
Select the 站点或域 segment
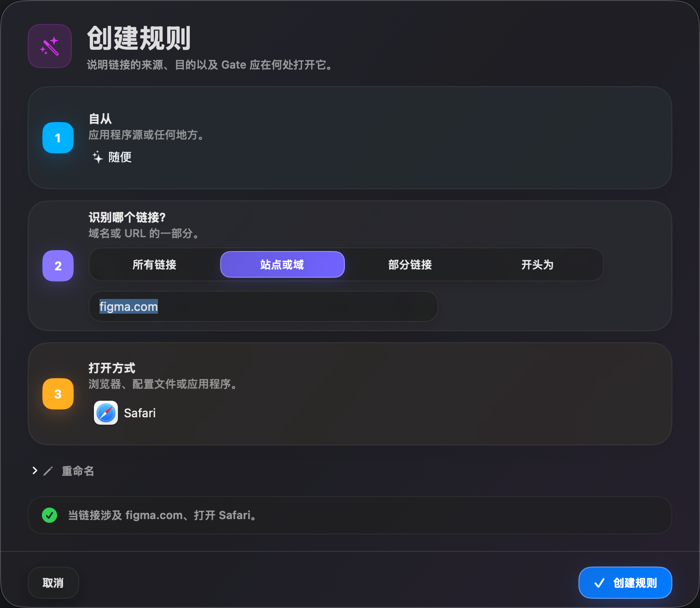click(282, 264)
